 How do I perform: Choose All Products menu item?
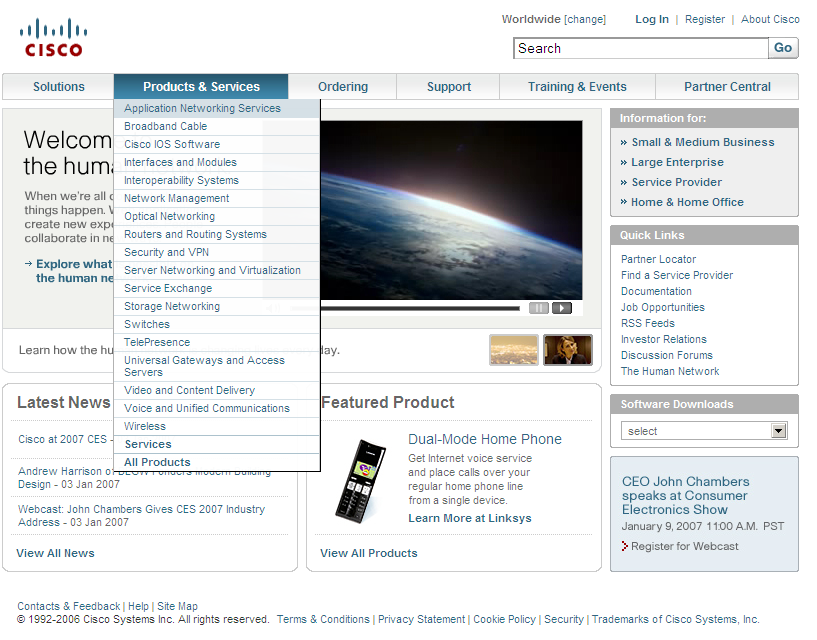(217, 462)
